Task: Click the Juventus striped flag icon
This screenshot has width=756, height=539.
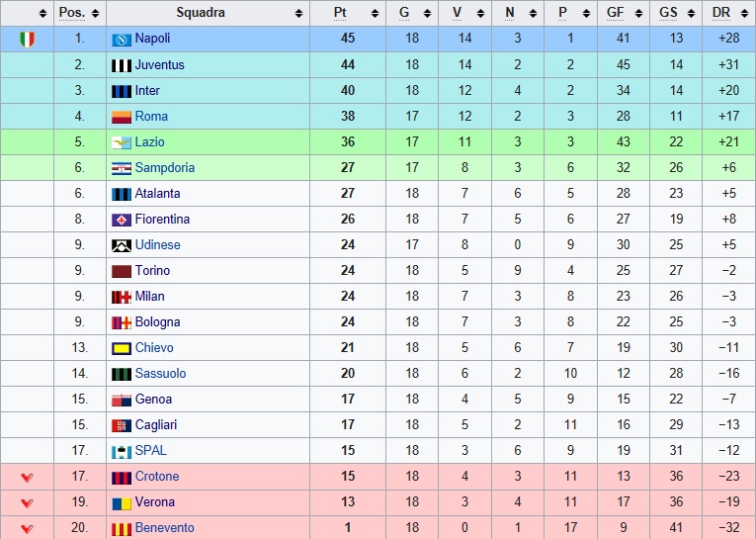Action: (122, 65)
